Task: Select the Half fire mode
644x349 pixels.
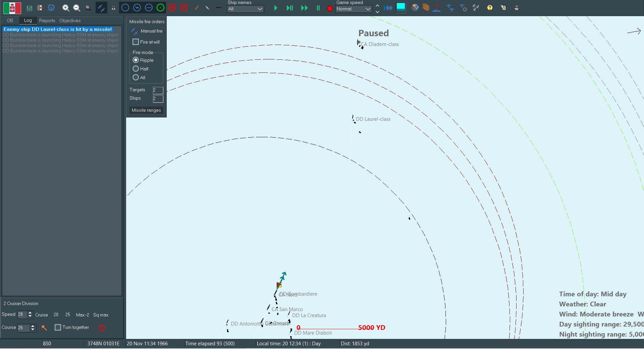Action: click(136, 69)
